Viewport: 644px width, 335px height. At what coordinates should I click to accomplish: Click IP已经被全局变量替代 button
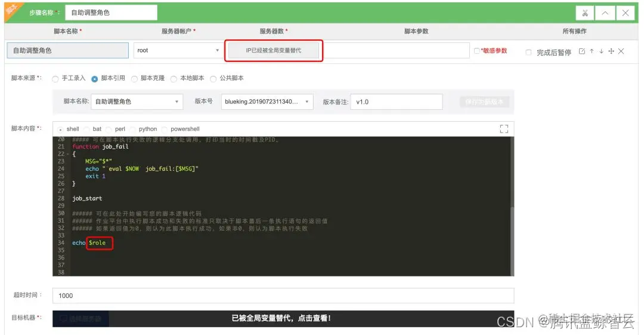point(274,51)
